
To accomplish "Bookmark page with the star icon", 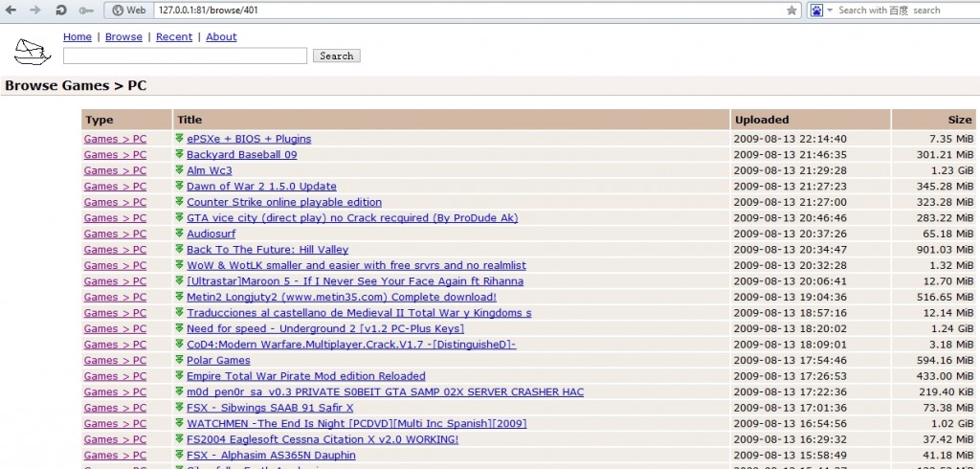I will 791,10.
